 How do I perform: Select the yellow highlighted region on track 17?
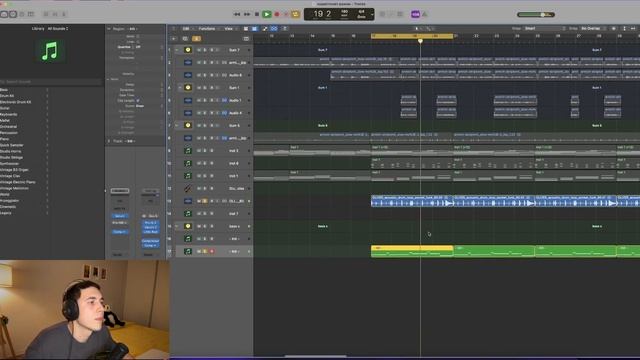412,251
